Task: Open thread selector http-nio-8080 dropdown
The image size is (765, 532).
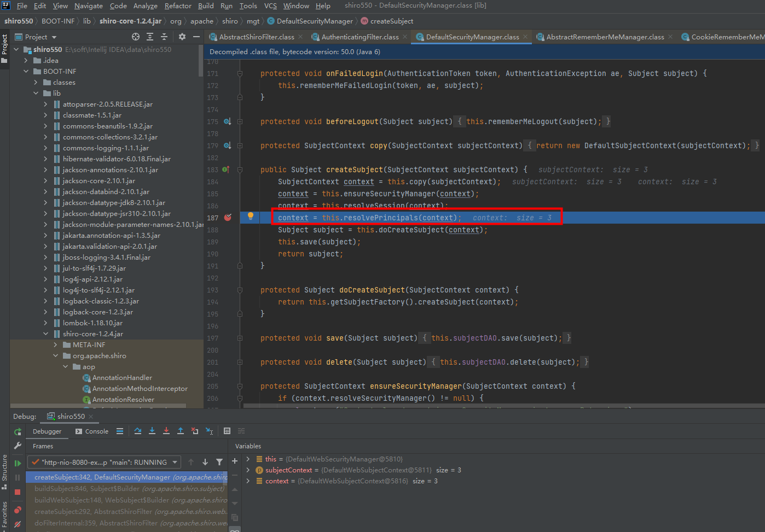Action: tap(105, 462)
